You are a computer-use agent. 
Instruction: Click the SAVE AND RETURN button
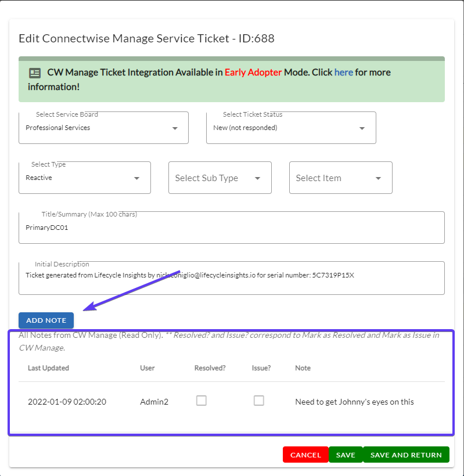tap(406, 455)
